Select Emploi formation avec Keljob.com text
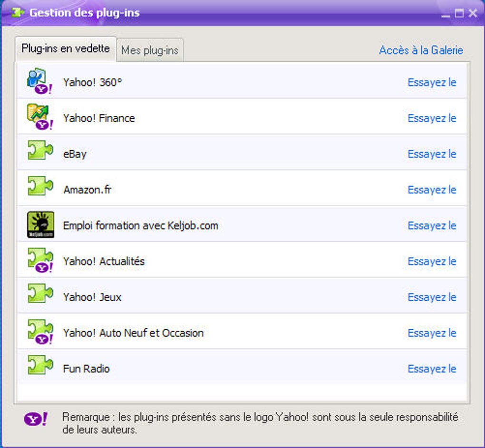 tap(141, 226)
